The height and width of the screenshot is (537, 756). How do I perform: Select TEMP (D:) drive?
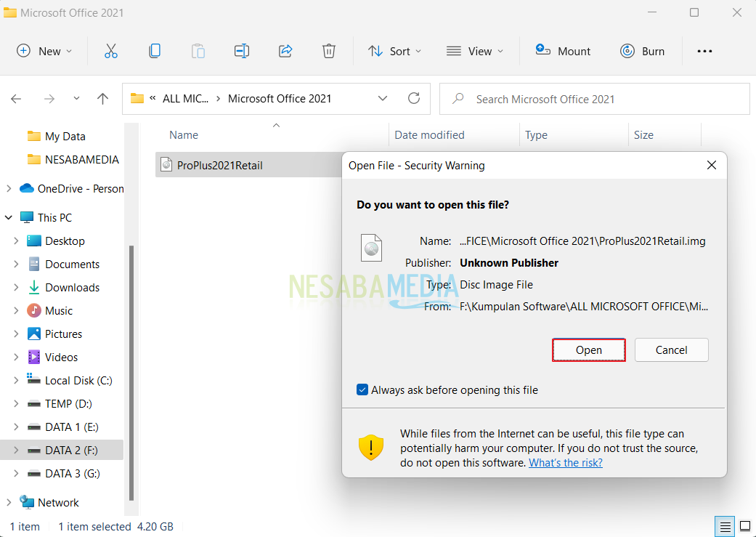pos(60,404)
